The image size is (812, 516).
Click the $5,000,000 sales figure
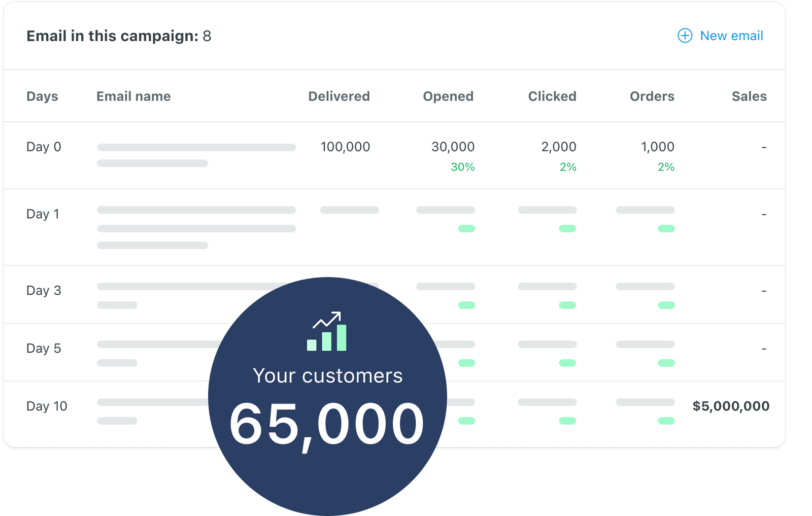click(731, 406)
